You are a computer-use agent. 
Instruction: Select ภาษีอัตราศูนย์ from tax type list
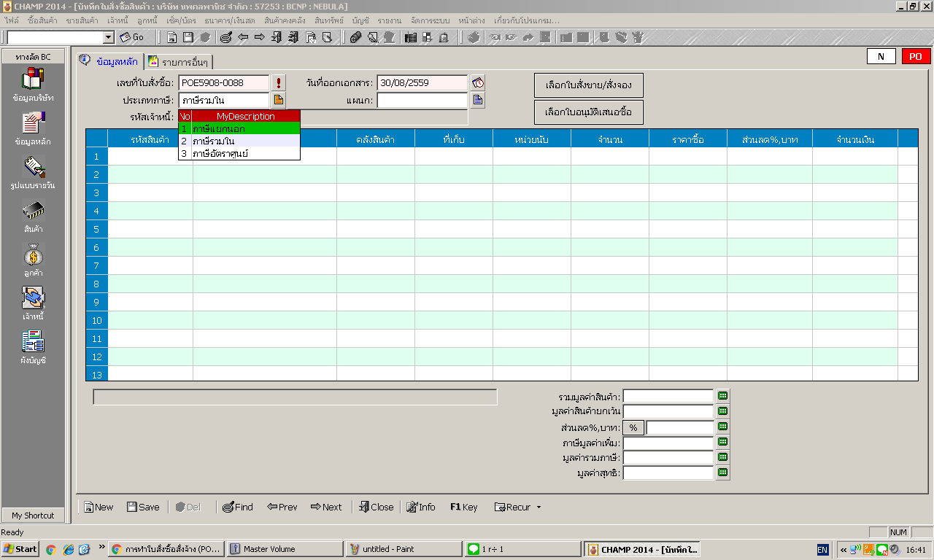tap(239, 153)
